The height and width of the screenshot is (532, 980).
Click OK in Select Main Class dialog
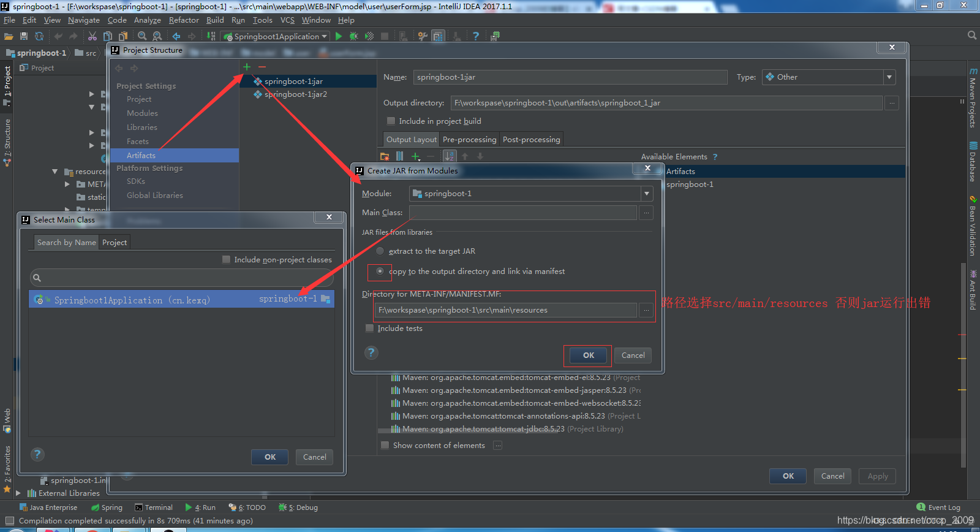point(270,457)
